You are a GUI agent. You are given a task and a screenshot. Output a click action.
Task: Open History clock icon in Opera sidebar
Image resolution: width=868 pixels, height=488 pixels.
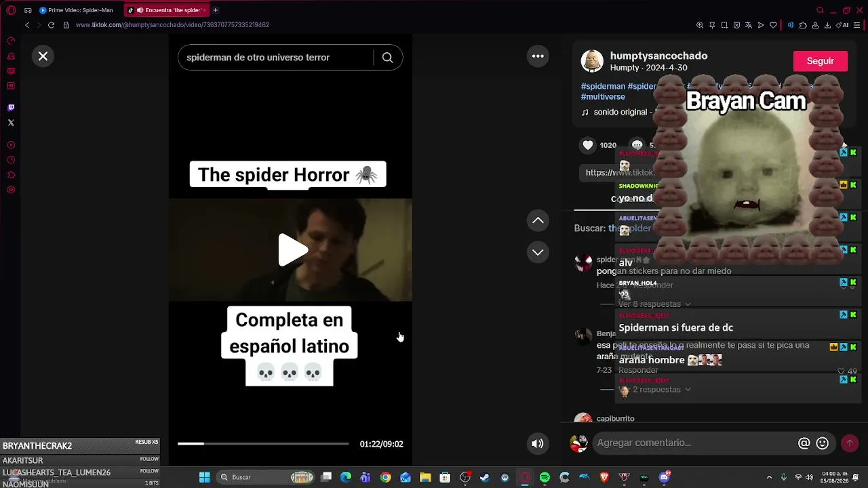click(11, 160)
